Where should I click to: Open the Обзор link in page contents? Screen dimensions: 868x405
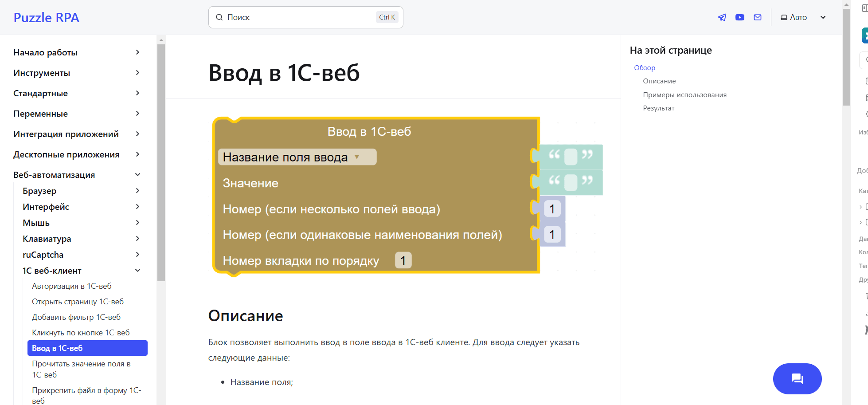click(x=645, y=67)
